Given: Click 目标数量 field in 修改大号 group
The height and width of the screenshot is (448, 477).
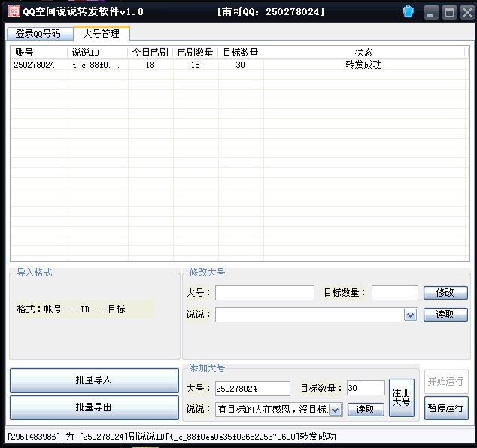Looking at the screenshot, I should 394,293.
